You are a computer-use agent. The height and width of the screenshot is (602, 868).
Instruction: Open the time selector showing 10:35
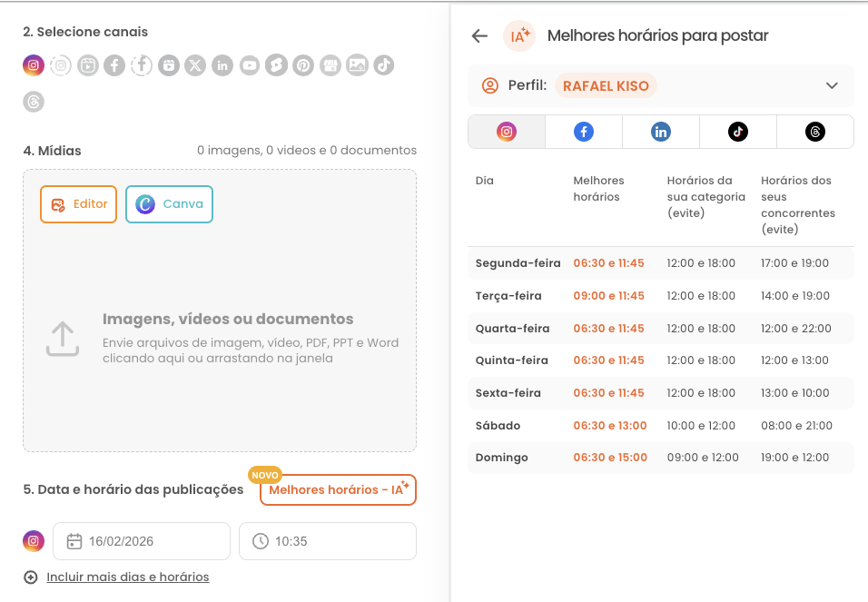coord(327,540)
